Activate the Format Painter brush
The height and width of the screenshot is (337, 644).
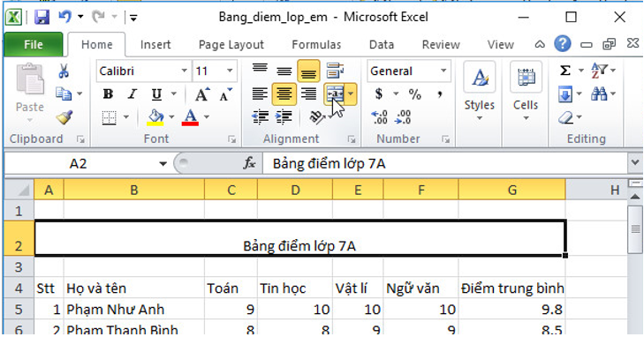(x=64, y=117)
